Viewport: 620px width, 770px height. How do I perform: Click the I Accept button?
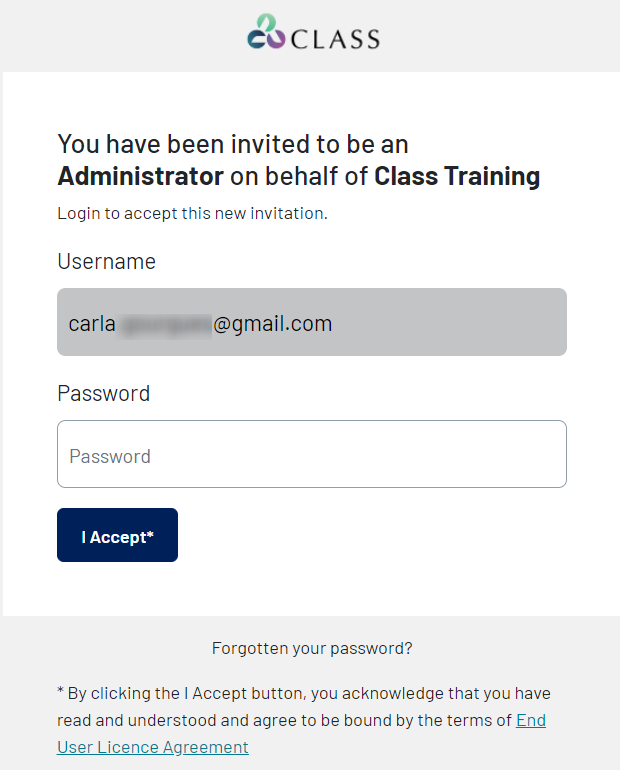(117, 535)
